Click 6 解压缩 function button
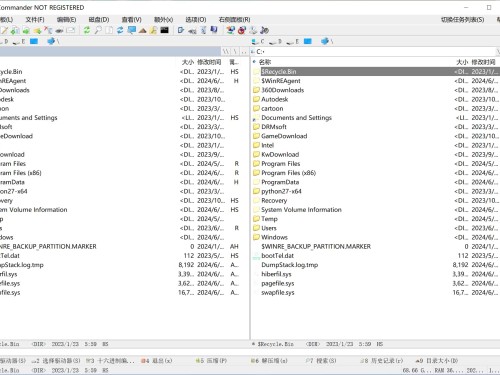The image size is (500, 375). pyautogui.click(x=269, y=361)
